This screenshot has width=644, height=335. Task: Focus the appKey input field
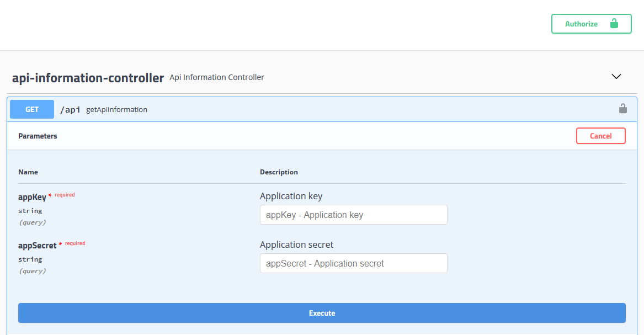pyautogui.click(x=353, y=215)
